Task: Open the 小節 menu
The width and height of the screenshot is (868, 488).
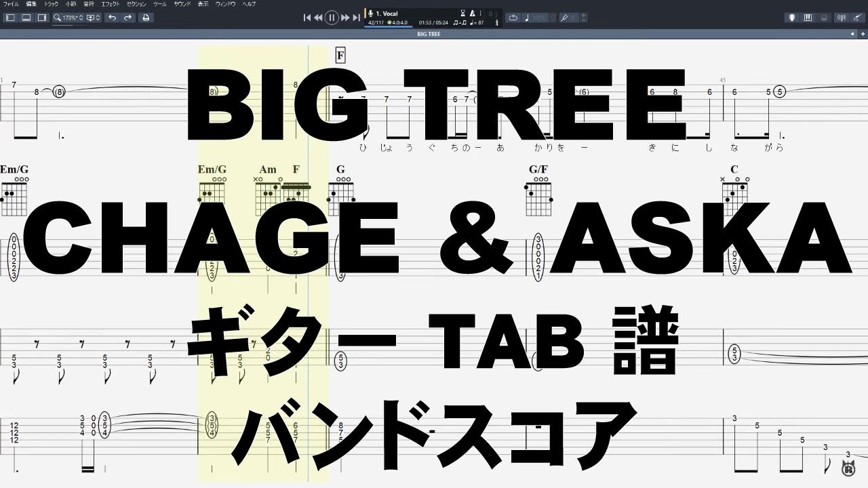Action: pos(71,4)
